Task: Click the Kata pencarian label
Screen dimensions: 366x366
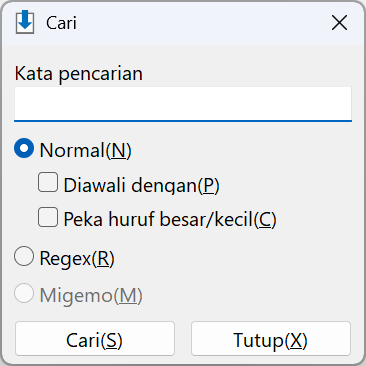Action: (79, 73)
